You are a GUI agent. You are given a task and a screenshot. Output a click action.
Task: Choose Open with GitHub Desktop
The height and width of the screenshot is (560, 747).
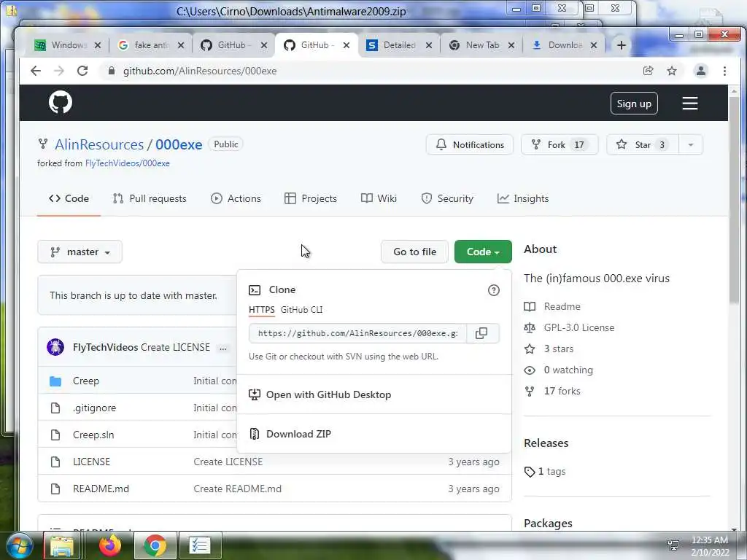328,394
